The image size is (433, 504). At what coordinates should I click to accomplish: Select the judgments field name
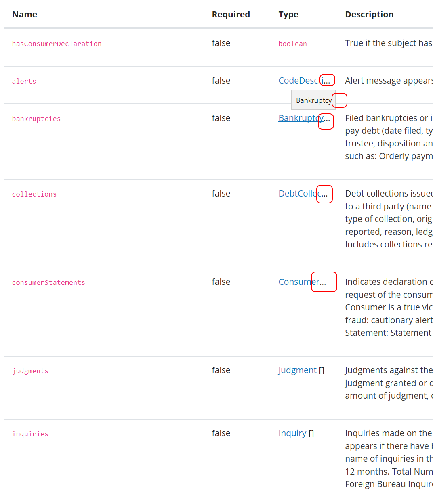coord(30,371)
